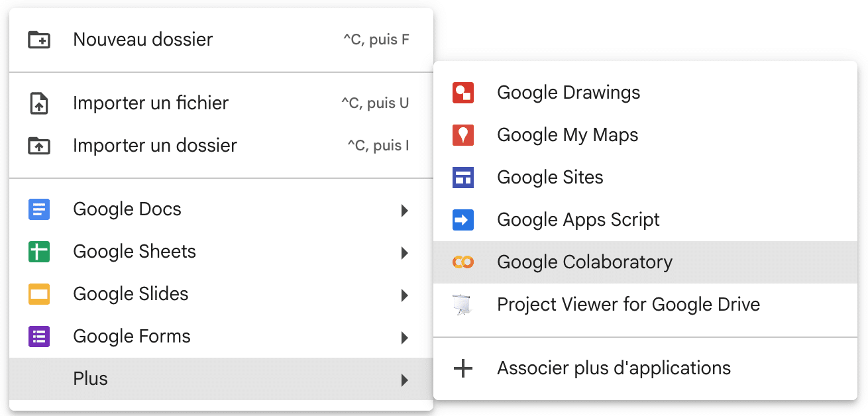Viewport: 868px width, 416px height.
Task: Click the Google My Maps pin icon
Action: coord(463,135)
